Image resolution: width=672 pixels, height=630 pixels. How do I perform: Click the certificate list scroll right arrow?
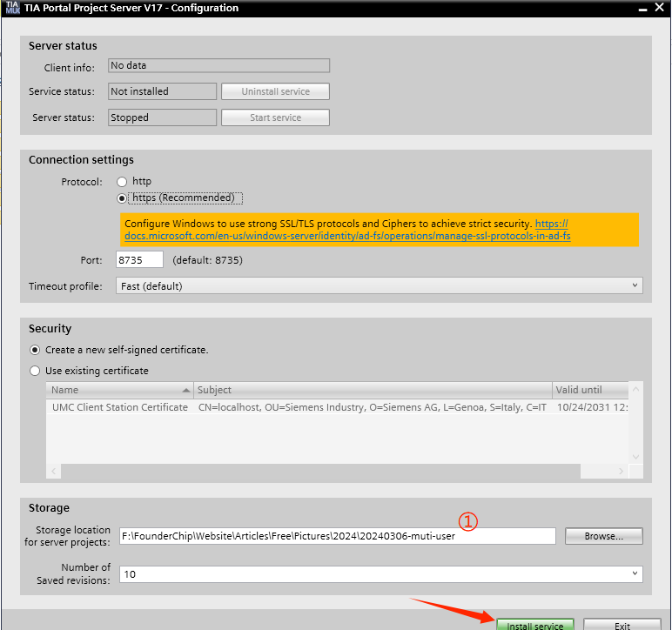click(621, 471)
